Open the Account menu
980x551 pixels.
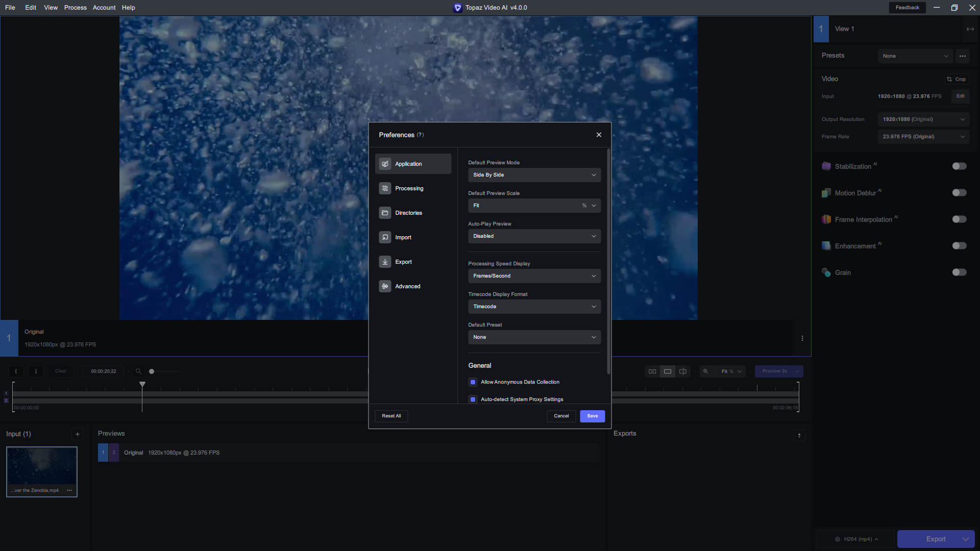[104, 8]
